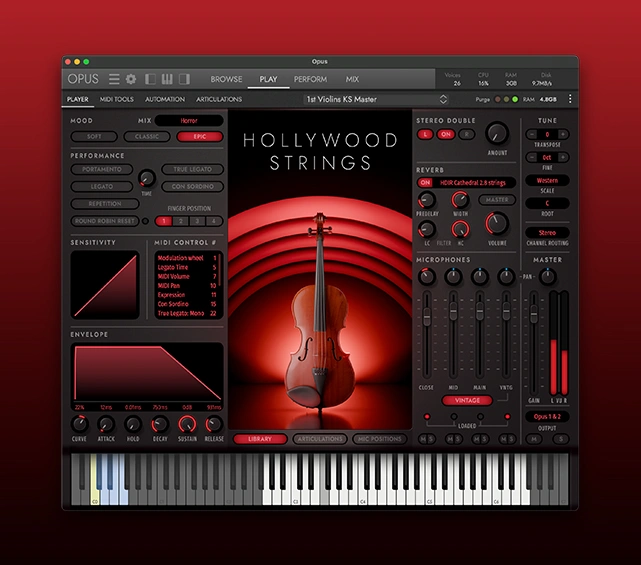
Task: Click the Reverb Predelay knob
Action: (426, 200)
